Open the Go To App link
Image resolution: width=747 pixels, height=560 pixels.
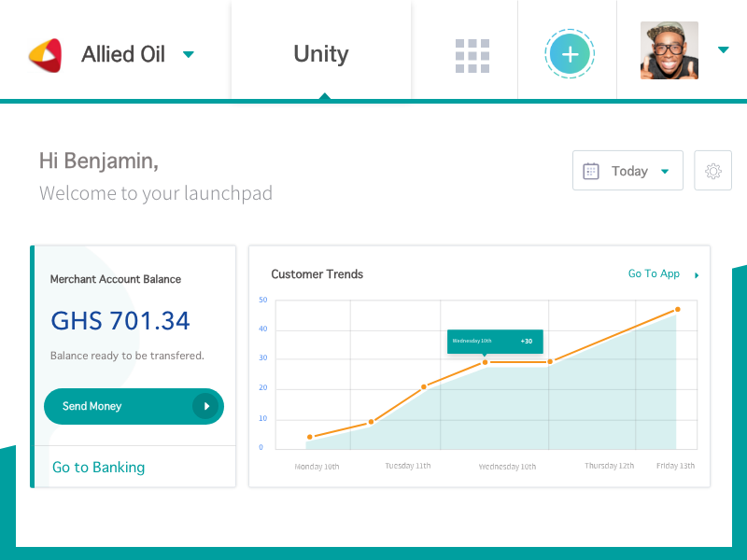(654, 273)
